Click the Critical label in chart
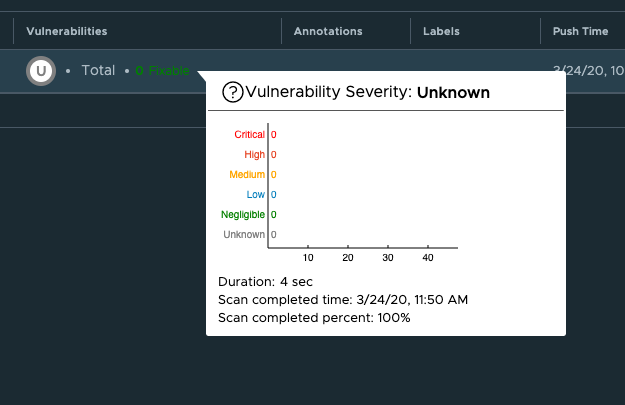The image size is (625, 405). [250, 135]
